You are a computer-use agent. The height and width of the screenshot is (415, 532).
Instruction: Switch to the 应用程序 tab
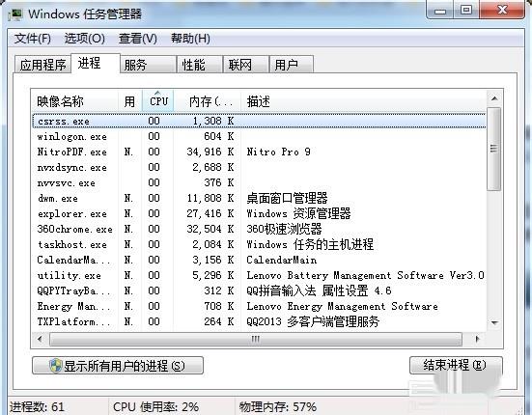coord(42,65)
